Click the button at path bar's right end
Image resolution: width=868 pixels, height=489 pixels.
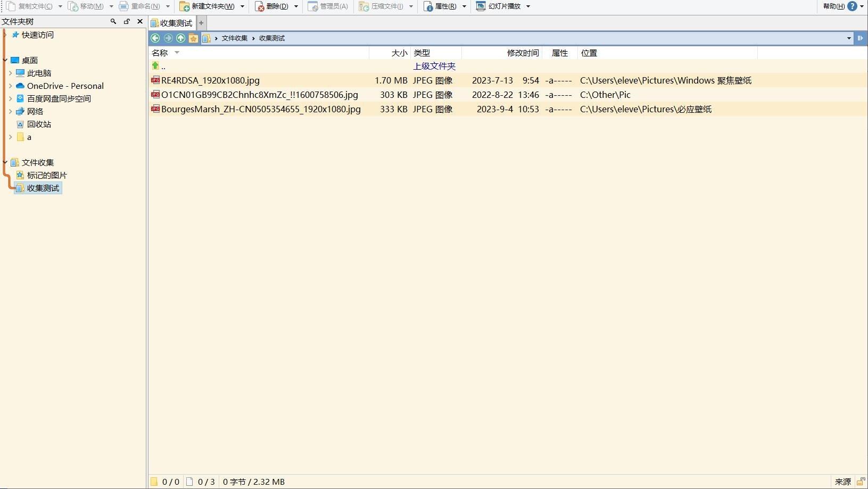(861, 38)
